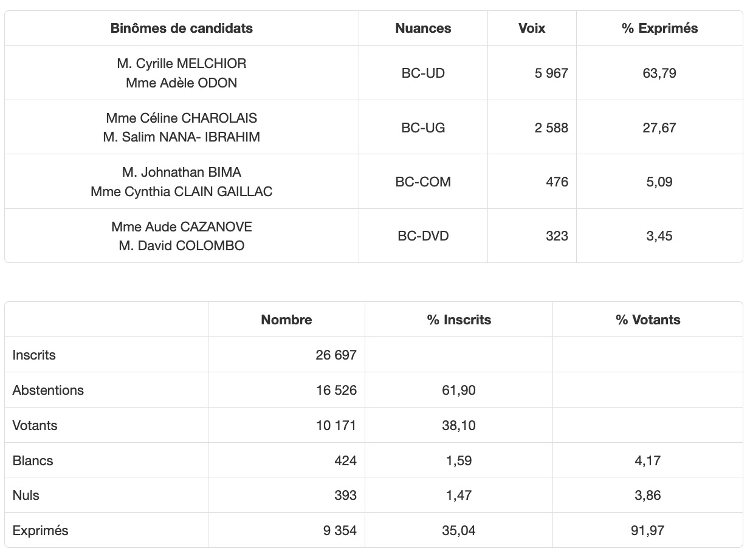Click the BC-UD nuance cell
Viewport: 750px width, 560px height.
[423, 73]
